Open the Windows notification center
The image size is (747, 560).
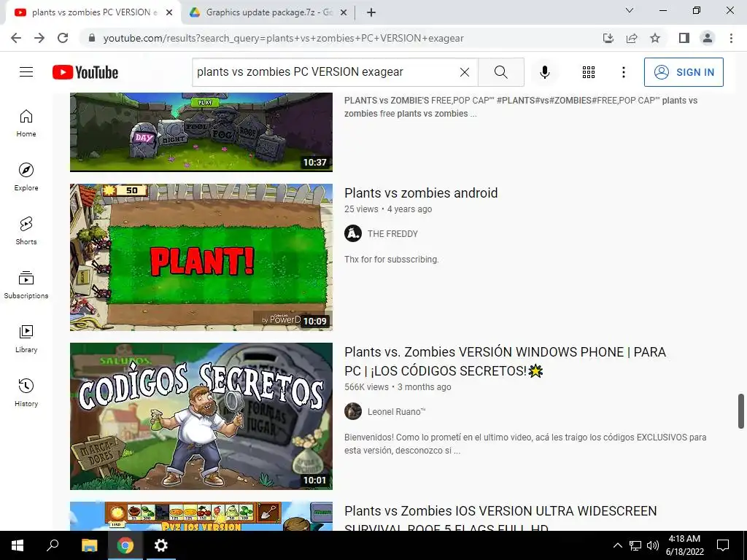(723, 545)
